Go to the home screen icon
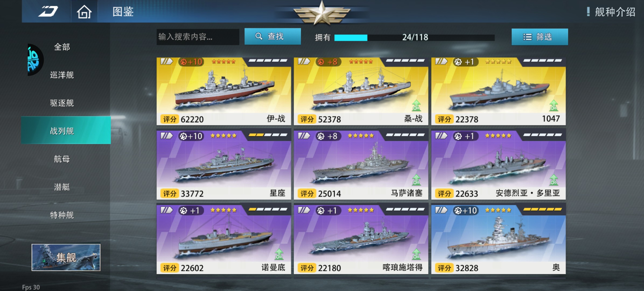This screenshot has height=291, width=644. point(84,12)
